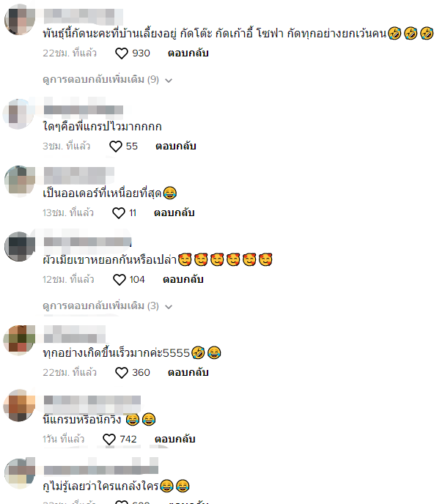Like the comment with 55 likes
445x504 pixels.
tap(116, 147)
